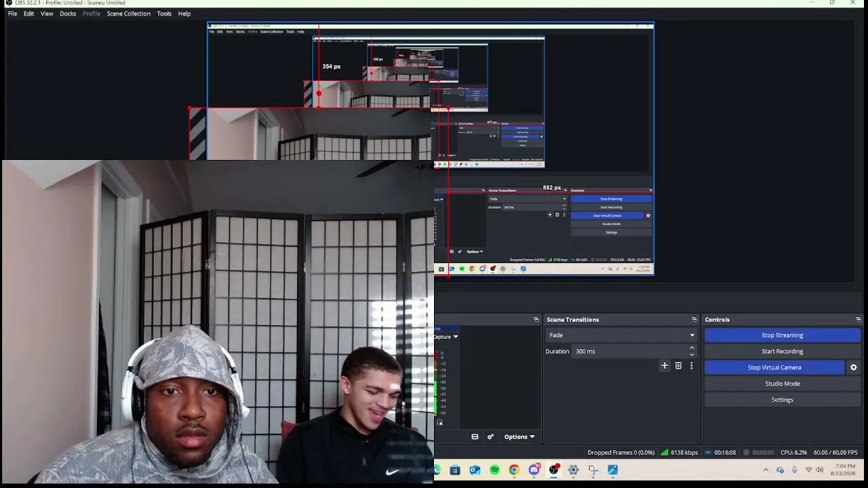Image resolution: width=868 pixels, height=488 pixels.
Task: Open network Wi-Fi tray icon
Action: pyautogui.click(x=808, y=470)
